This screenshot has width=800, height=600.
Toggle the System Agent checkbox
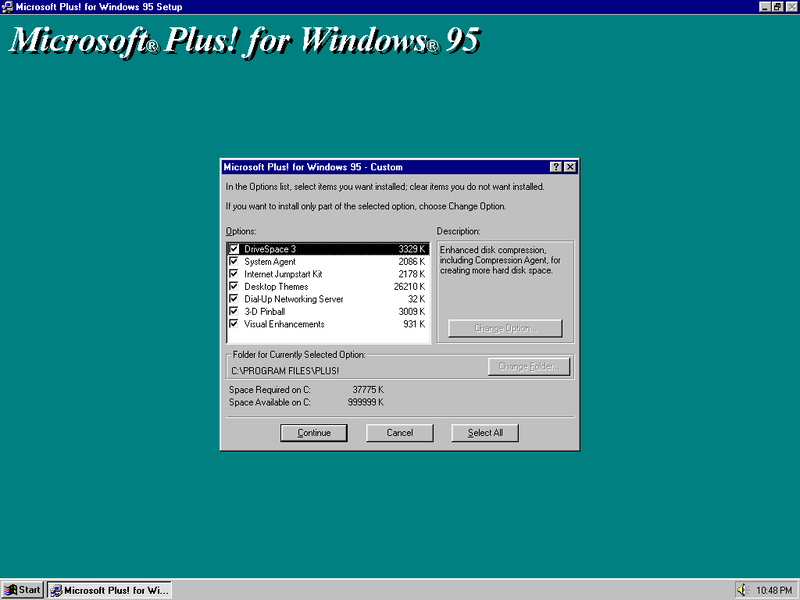point(232,261)
